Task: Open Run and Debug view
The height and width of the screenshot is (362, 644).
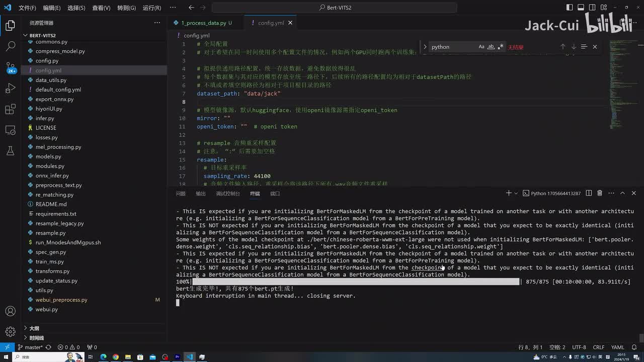Action: 10,88
